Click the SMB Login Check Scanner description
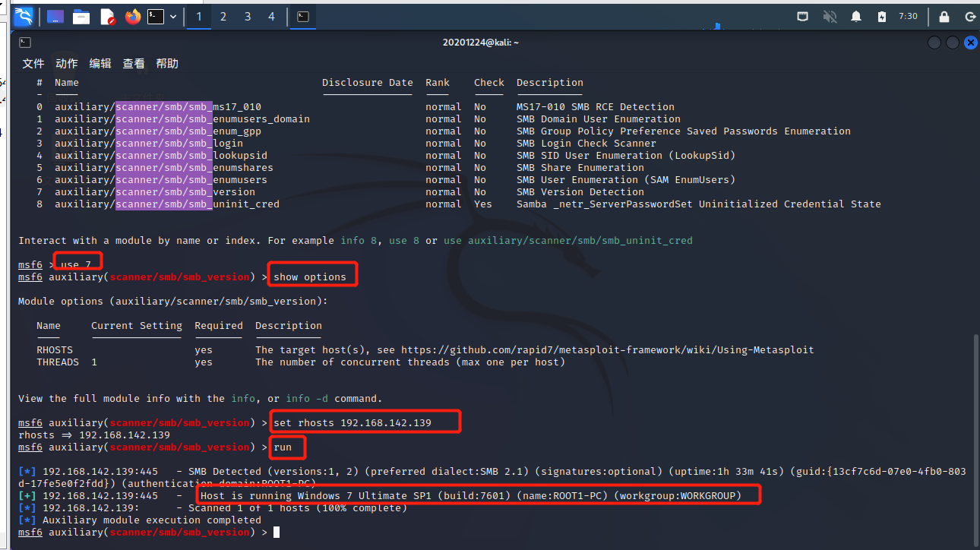 click(x=586, y=144)
